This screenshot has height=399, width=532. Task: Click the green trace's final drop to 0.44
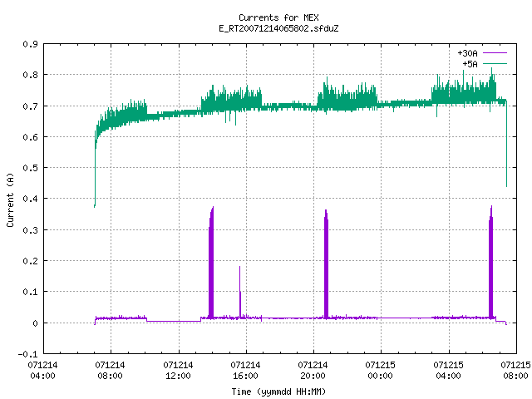point(506,144)
